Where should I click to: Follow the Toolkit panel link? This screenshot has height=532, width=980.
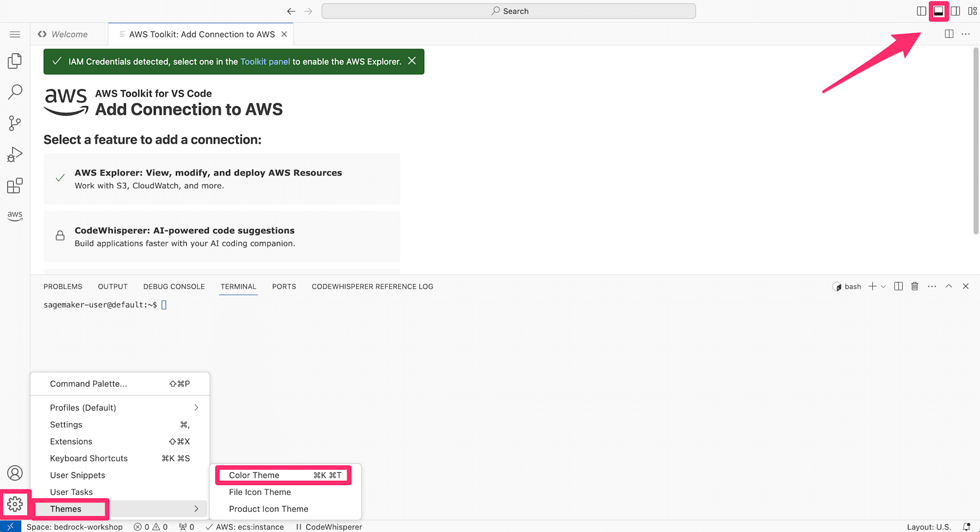pos(265,61)
